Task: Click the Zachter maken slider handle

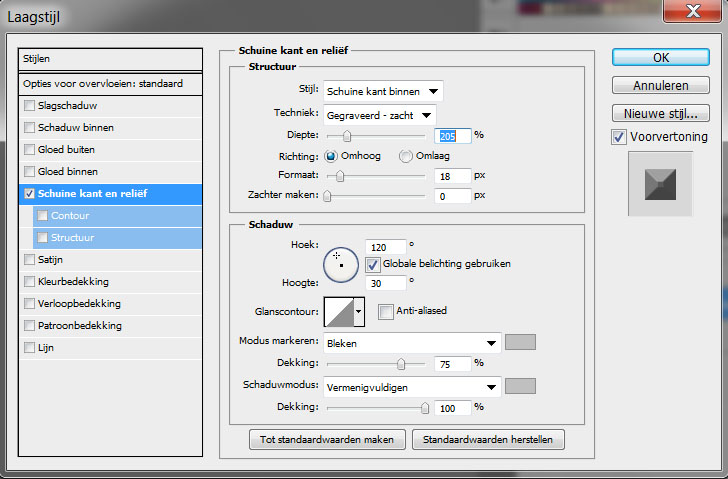Action: pyautogui.click(x=327, y=196)
